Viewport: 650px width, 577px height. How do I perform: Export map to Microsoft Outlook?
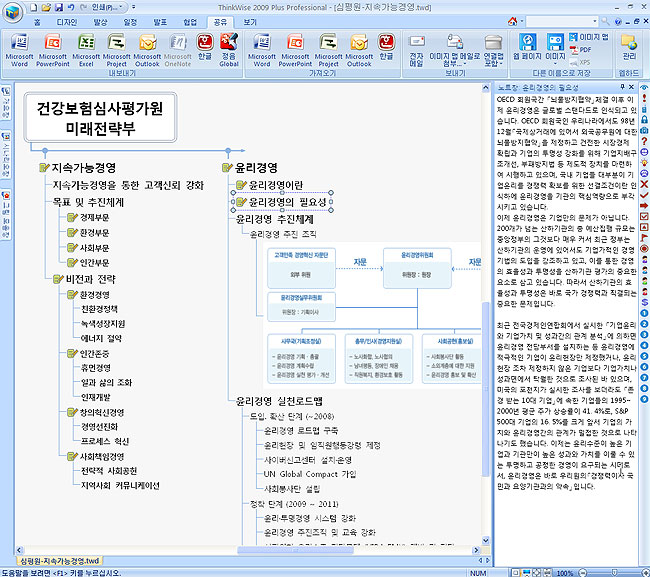pyautogui.click(x=147, y=50)
